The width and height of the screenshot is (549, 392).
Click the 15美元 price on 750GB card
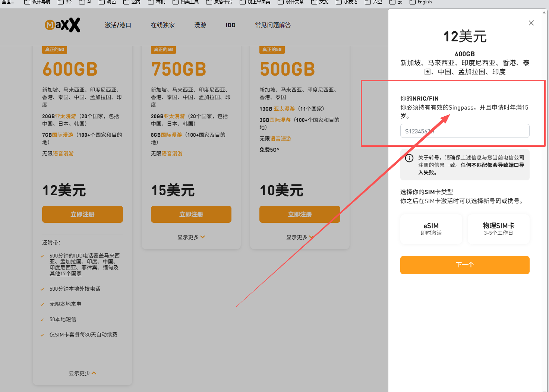pyautogui.click(x=173, y=190)
